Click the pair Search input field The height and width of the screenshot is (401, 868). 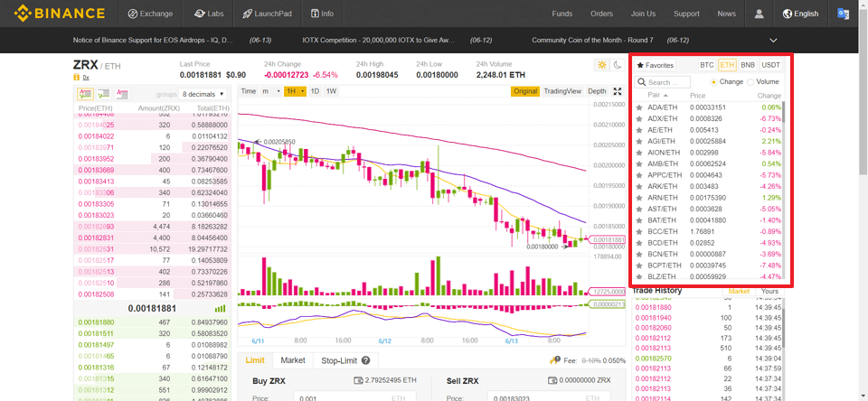coord(663,82)
